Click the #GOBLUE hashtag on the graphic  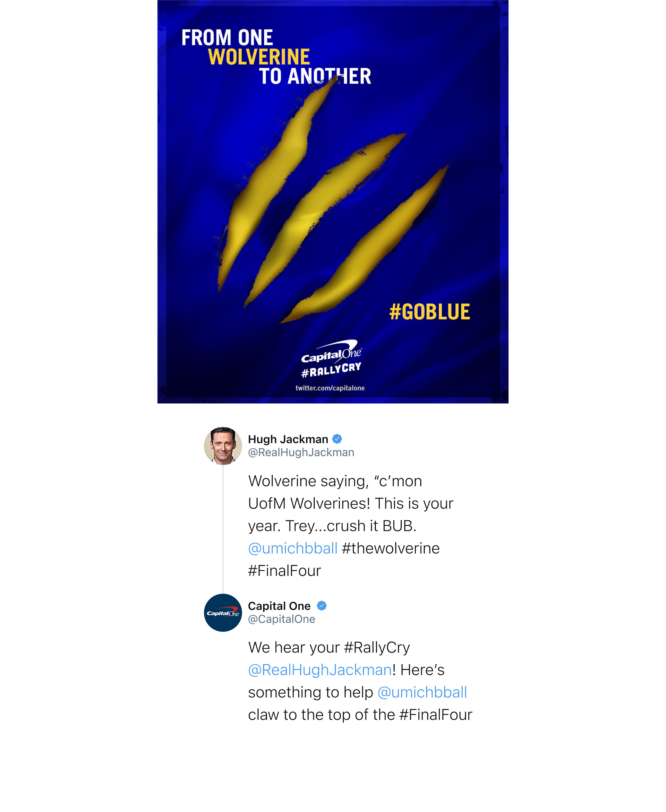tap(429, 312)
